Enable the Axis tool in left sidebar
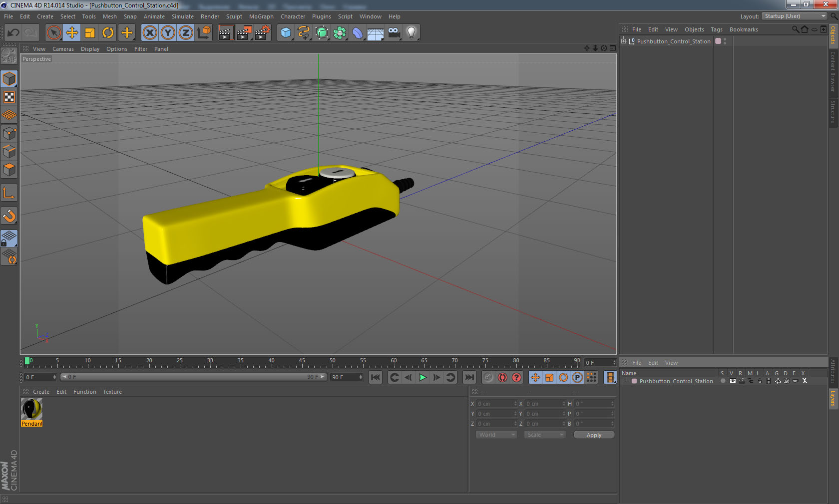 9,193
